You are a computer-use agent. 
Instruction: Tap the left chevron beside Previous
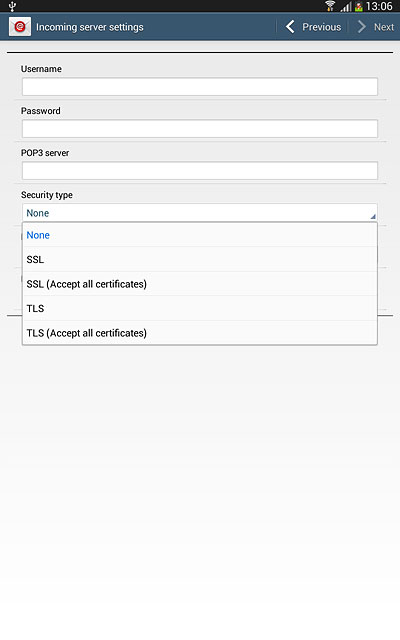pos(290,27)
